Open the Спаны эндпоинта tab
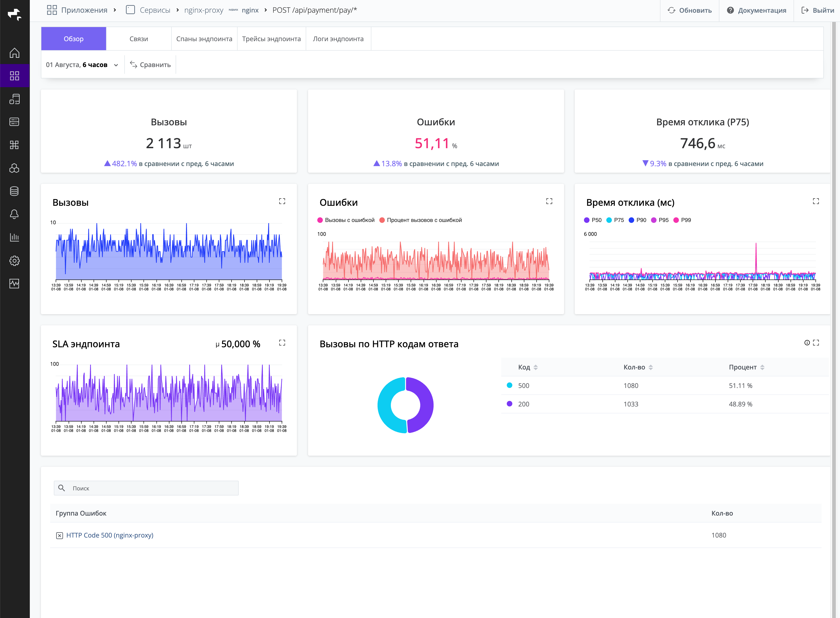840x618 pixels. pos(204,39)
